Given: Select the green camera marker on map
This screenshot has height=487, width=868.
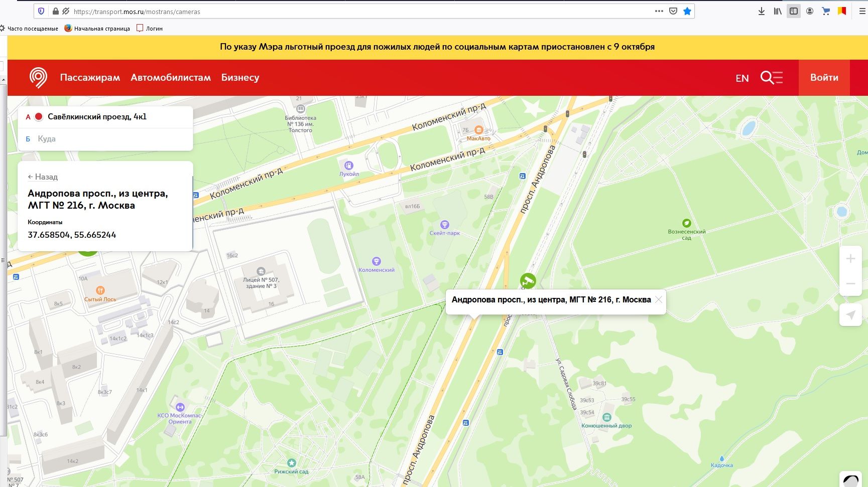Looking at the screenshot, I should tap(528, 281).
